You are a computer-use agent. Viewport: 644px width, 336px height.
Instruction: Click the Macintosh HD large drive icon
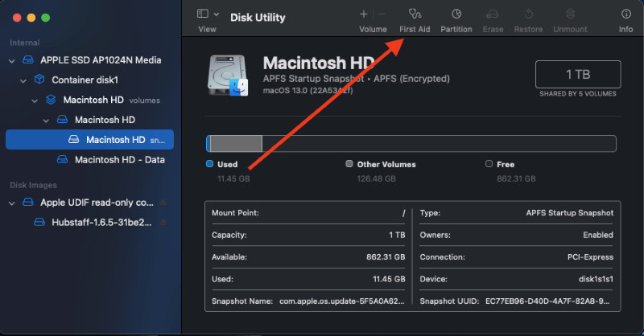(228, 76)
